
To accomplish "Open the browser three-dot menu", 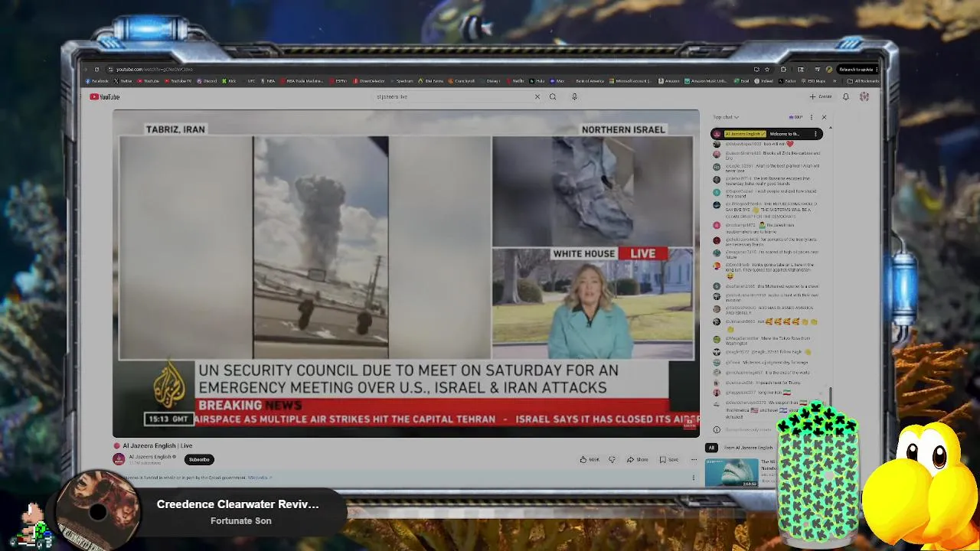I will (877, 70).
